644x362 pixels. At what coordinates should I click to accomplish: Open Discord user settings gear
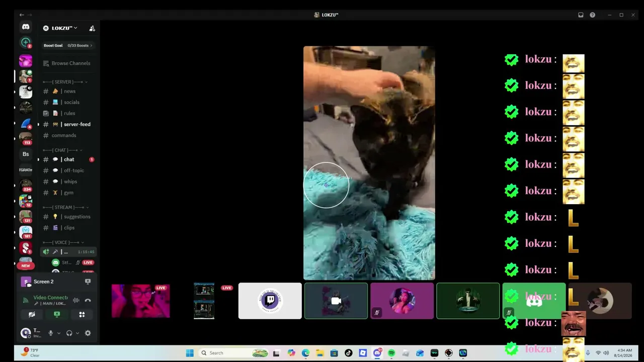pyautogui.click(x=88, y=333)
